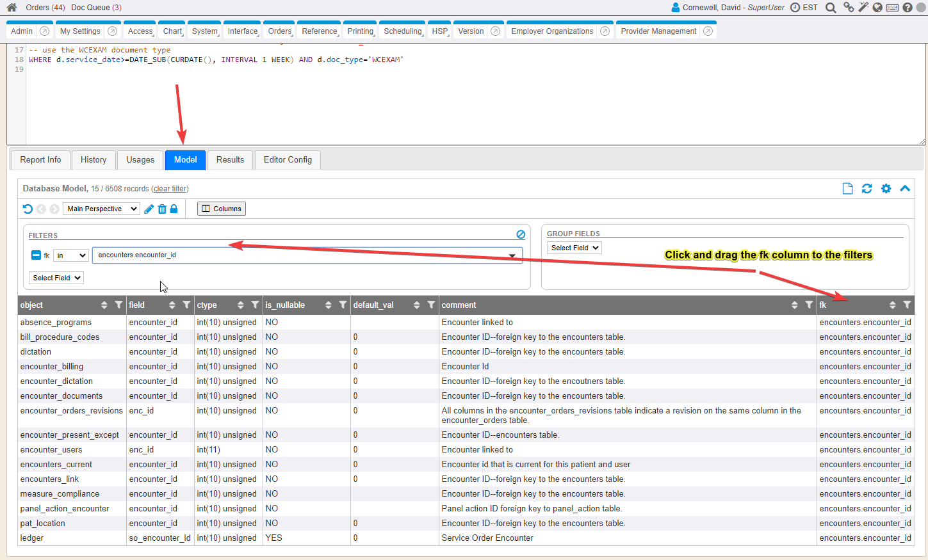Open the help question mark icon

tap(908, 8)
